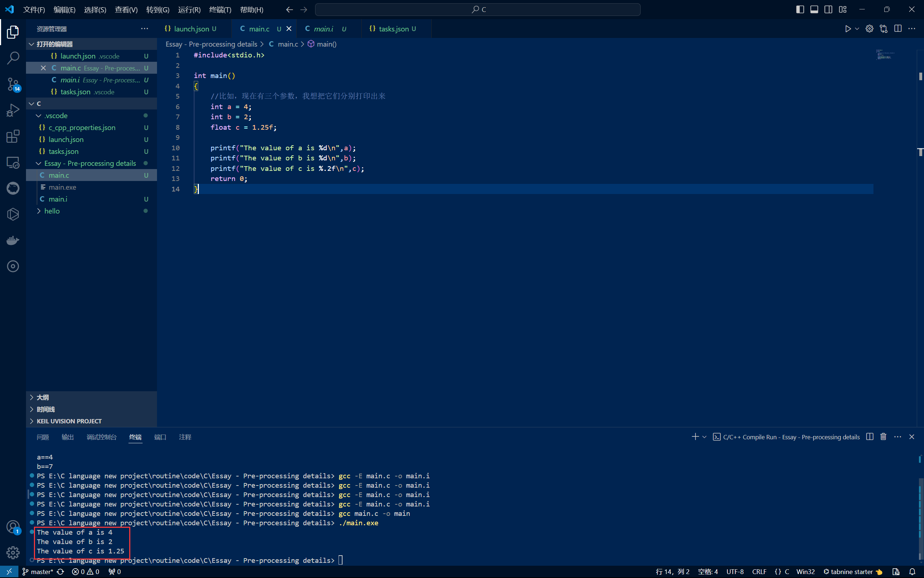
Task: Click the editor minimap code preview
Action: [885, 54]
